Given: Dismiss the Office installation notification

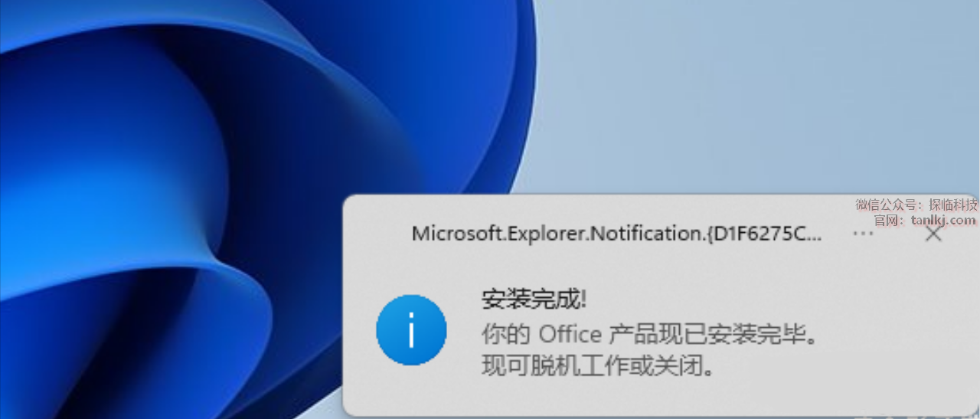Looking at the screenshot, I should pos(933,234).
